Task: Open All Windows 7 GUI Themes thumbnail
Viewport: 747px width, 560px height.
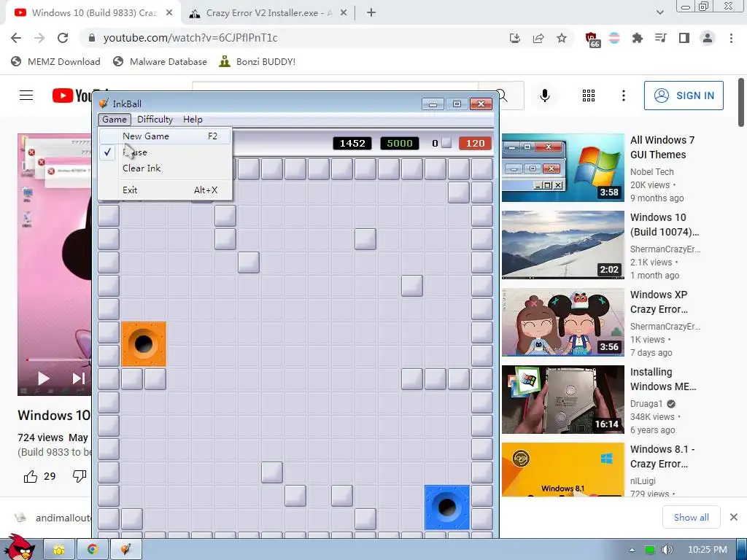Action: [562, 168]
